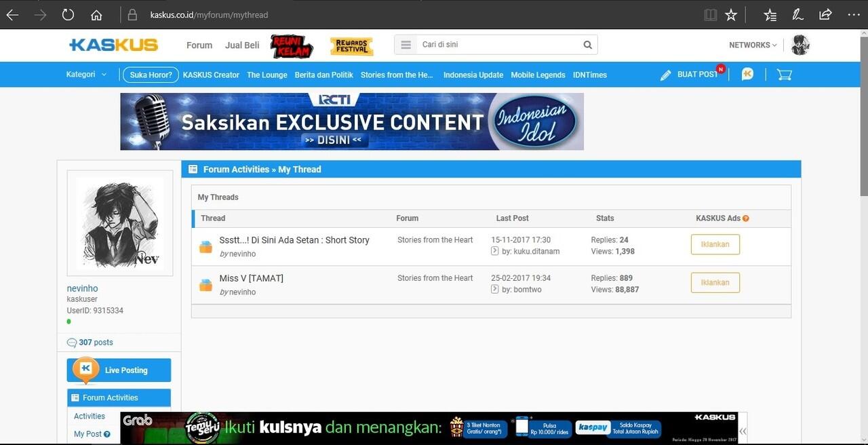Go back with the browser back arrow
Image resolution: width=868 pixels, height=445 pixels.
12,15
